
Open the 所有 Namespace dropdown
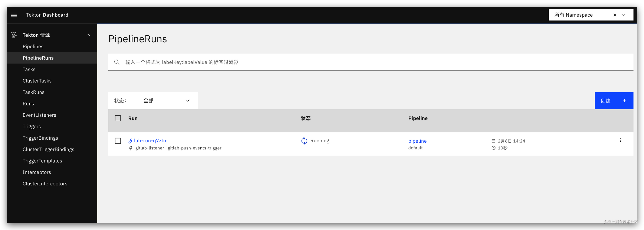(x=624, y=15)
